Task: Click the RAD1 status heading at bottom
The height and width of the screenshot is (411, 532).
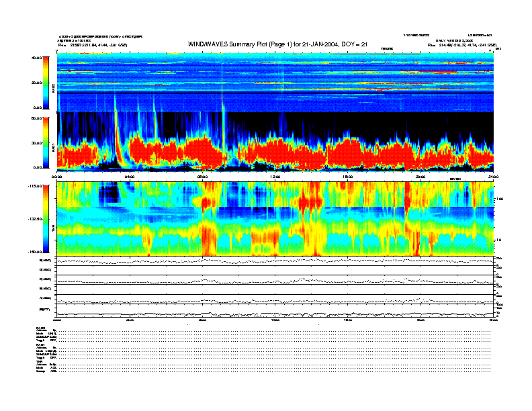Action: coord(41,345)
